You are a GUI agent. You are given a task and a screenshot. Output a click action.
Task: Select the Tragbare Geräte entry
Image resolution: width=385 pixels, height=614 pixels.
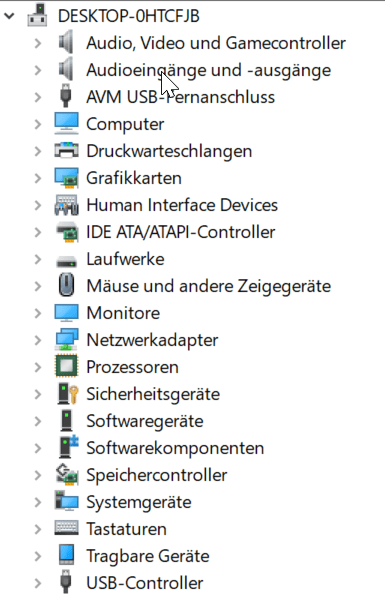(x=148, y=556)
